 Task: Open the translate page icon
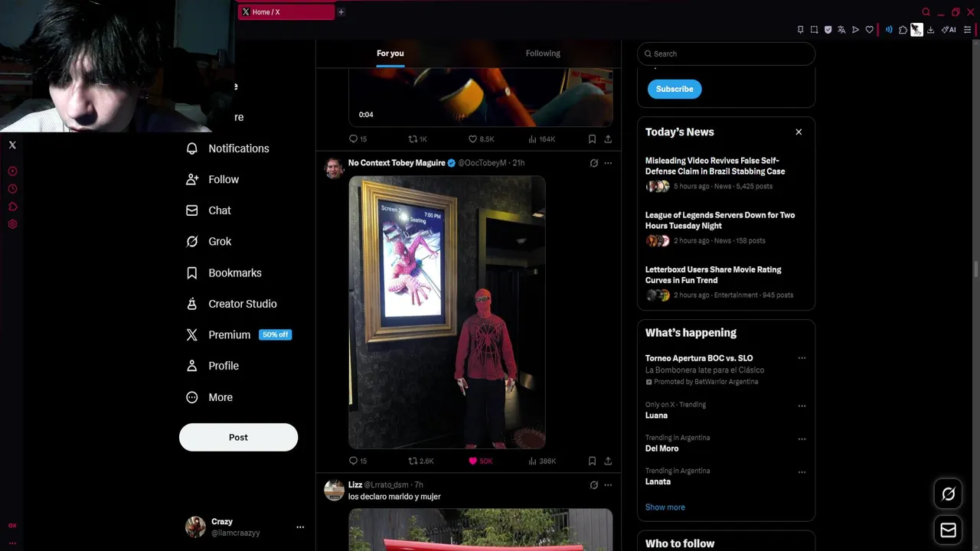(841, 30)
